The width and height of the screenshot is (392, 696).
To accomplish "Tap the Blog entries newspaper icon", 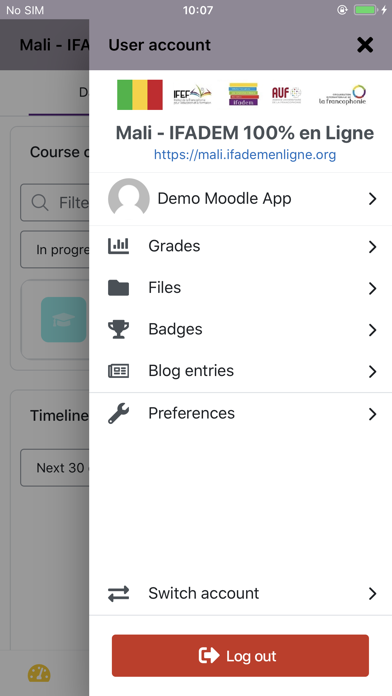I will coord(119,371).
